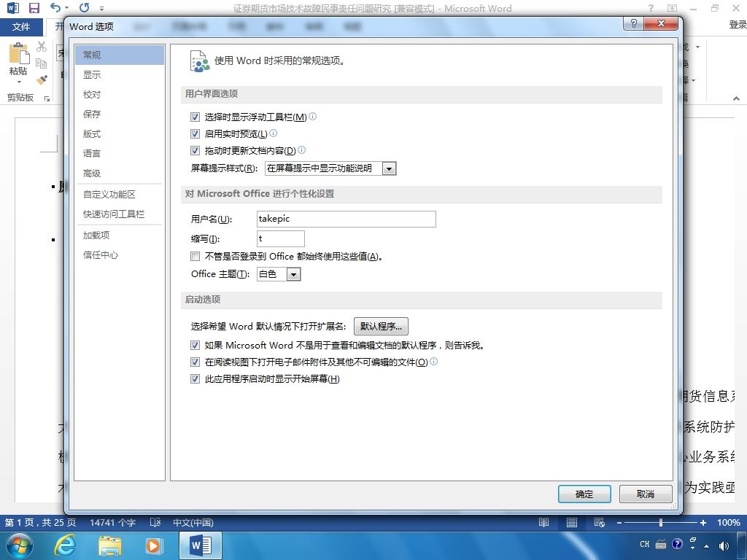Click the 用户名 text field
The height and width of the screenshot is (560, 747).
(347, 219)
